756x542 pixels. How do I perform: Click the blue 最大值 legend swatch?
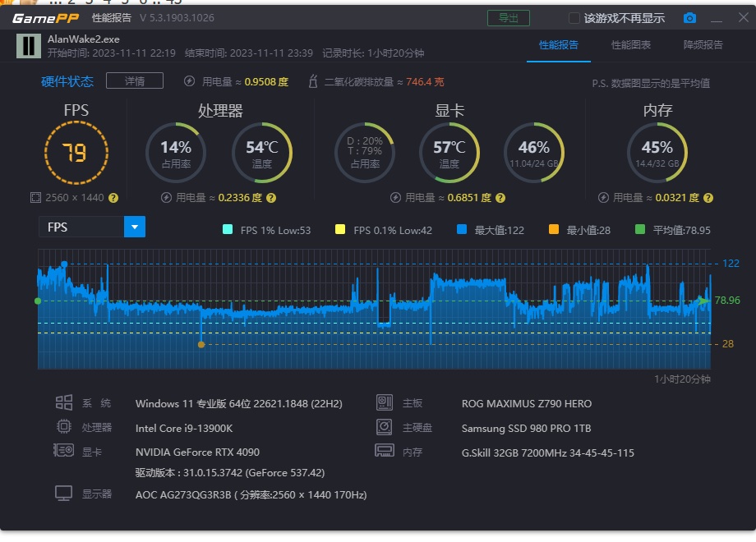462,229
